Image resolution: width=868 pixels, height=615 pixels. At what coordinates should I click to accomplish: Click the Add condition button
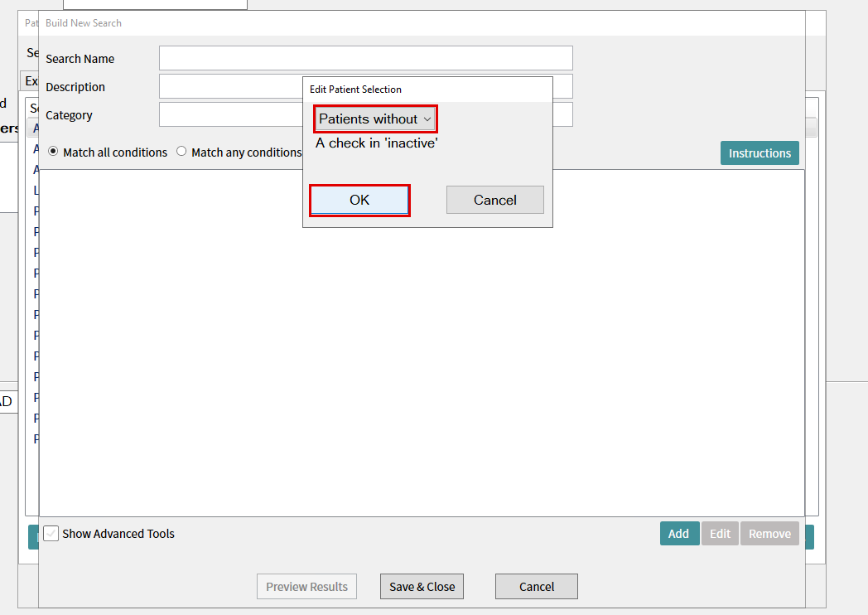pos(679,534)
